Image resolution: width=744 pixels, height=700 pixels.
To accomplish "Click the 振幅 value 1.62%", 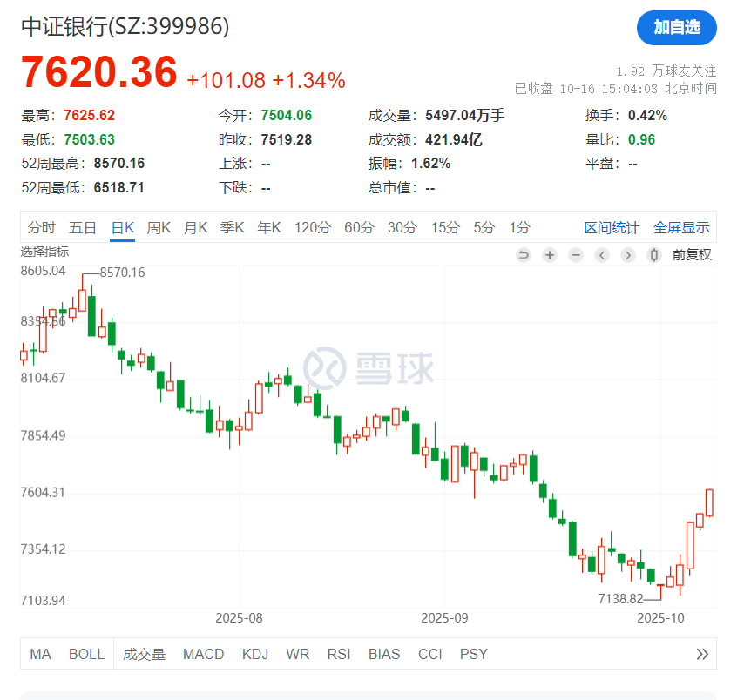I will [x=431, y=164].
